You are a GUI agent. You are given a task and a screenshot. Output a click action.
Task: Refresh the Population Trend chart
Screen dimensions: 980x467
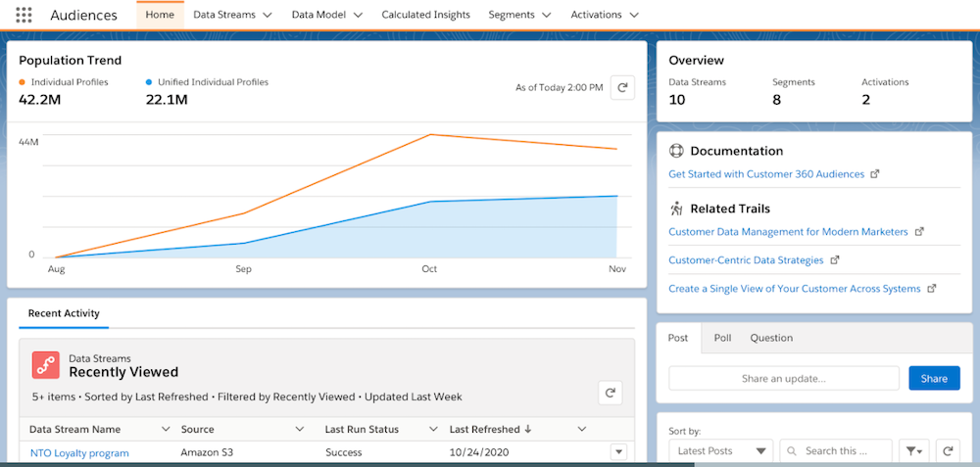(621, 88)
